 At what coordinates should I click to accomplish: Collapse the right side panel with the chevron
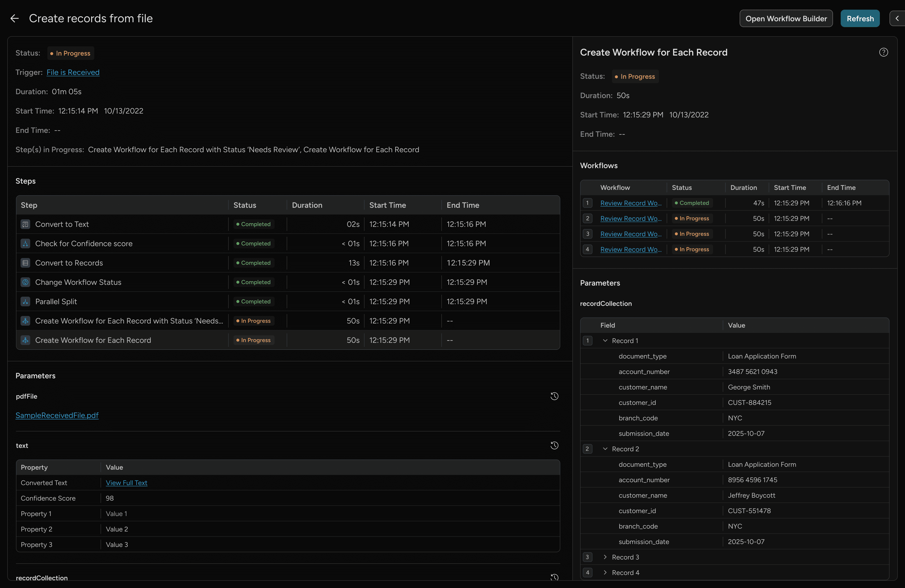pos(898,18)
